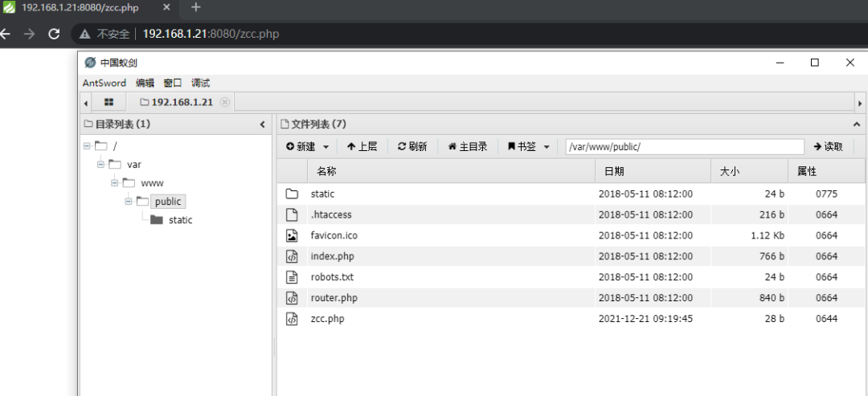Open the 编辑 menu
This screenshot has height=396, width=868.
click(x=145, y=83)
